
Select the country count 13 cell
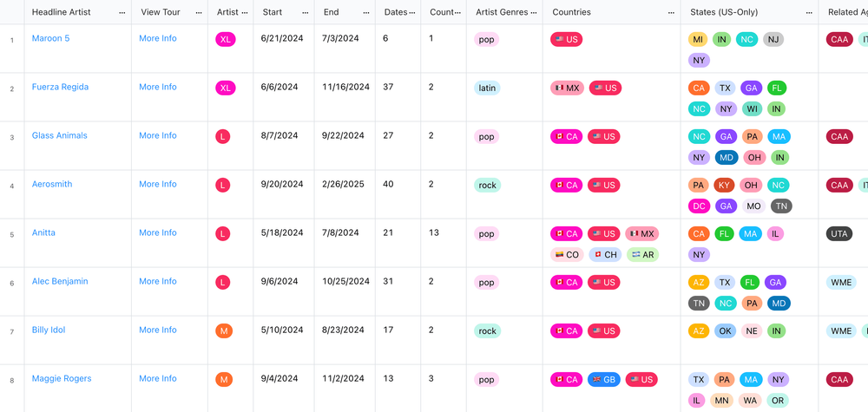444,243
